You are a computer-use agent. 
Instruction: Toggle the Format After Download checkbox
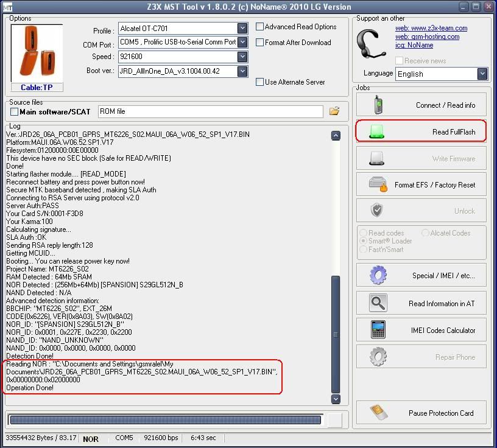[x=260, y=43]
